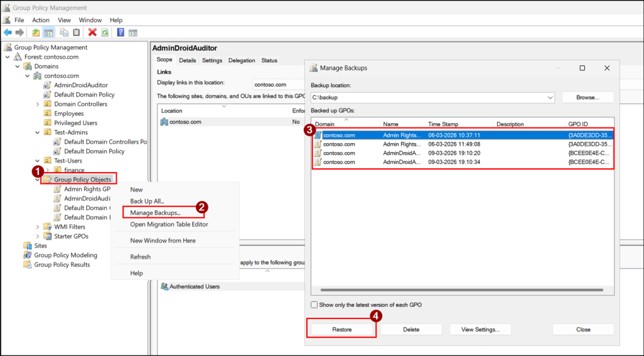Expand the WMI Filters node

click(x=38, y=227)
